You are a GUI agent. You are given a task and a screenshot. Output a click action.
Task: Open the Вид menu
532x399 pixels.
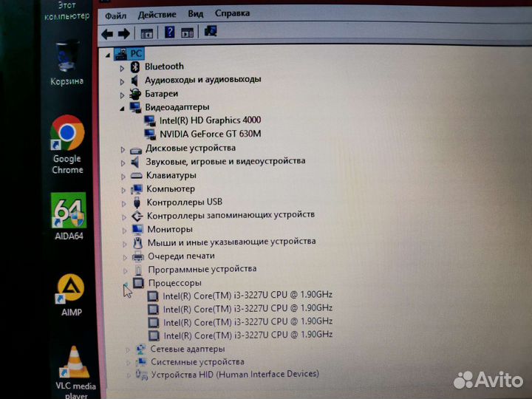click(x=196, y=14)
